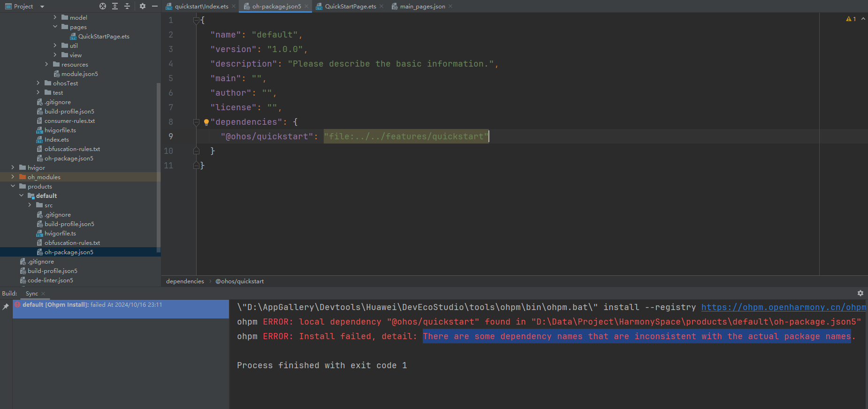Expand the model folder
Screen dimensions: 868x409
[x=55, y=17]
